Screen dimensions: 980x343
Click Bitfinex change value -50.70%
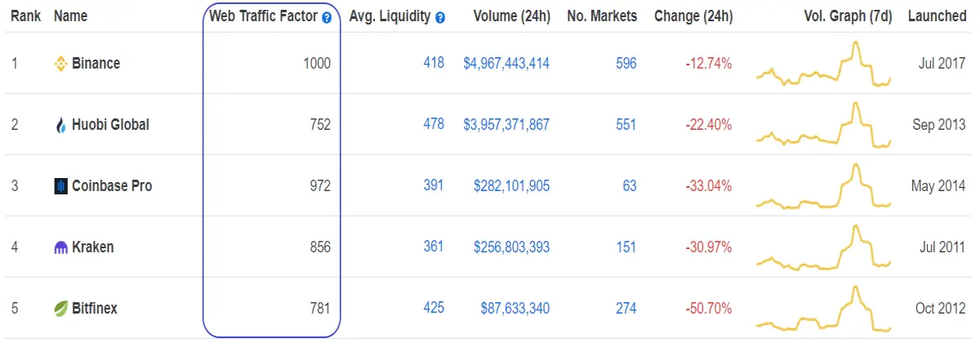709,309
